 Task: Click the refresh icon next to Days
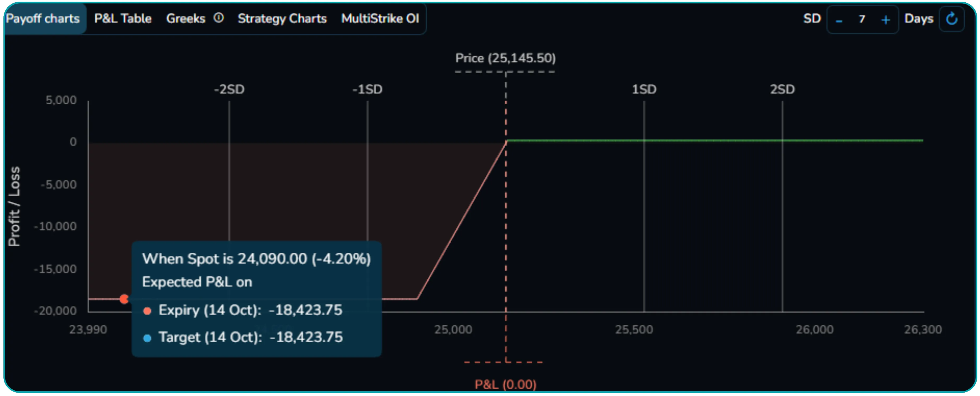coord(951,19)
